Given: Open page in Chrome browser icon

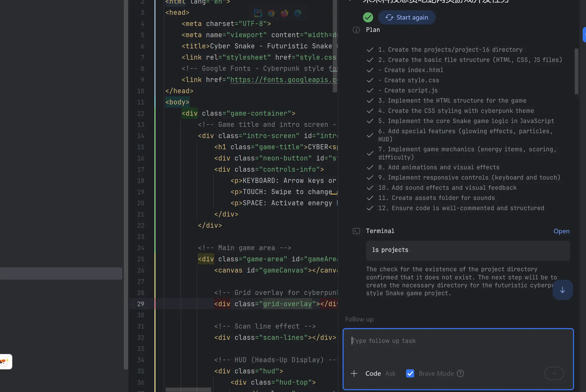Looking at the screenshot, I should point(271,13).
